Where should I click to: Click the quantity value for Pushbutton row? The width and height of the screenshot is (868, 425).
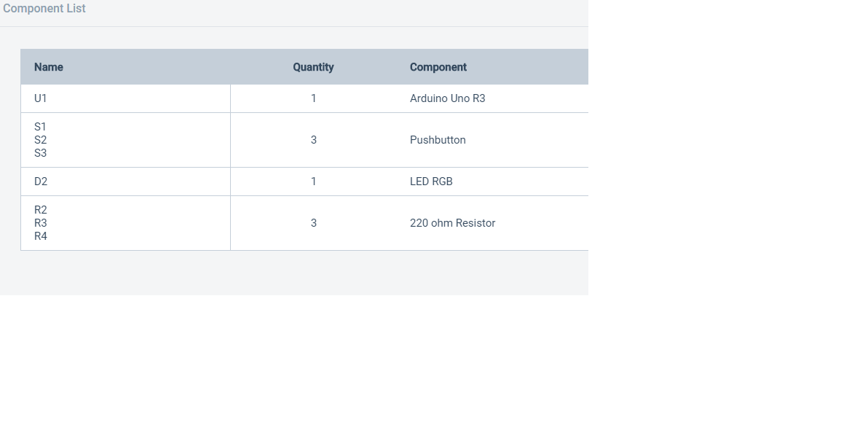pyautogui.click(x=314, y=140)
